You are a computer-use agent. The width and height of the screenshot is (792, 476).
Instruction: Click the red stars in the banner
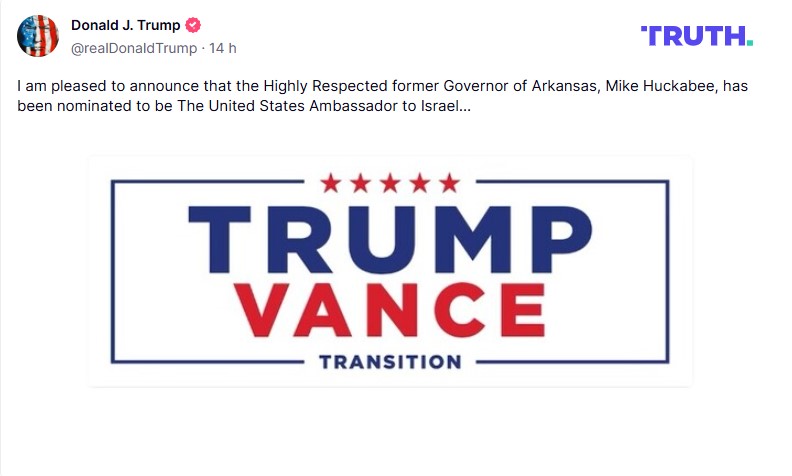tap(390, 183)
